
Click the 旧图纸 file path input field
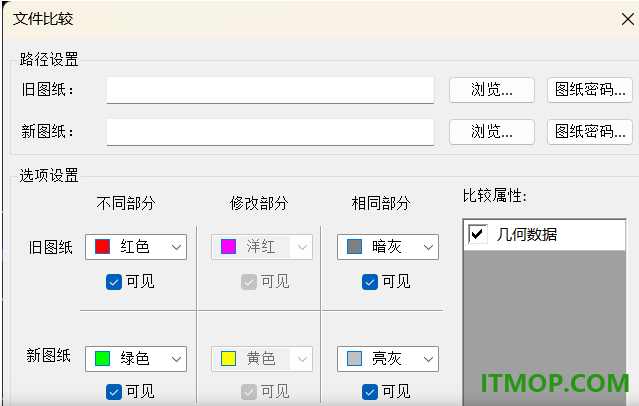click(270, 90)
